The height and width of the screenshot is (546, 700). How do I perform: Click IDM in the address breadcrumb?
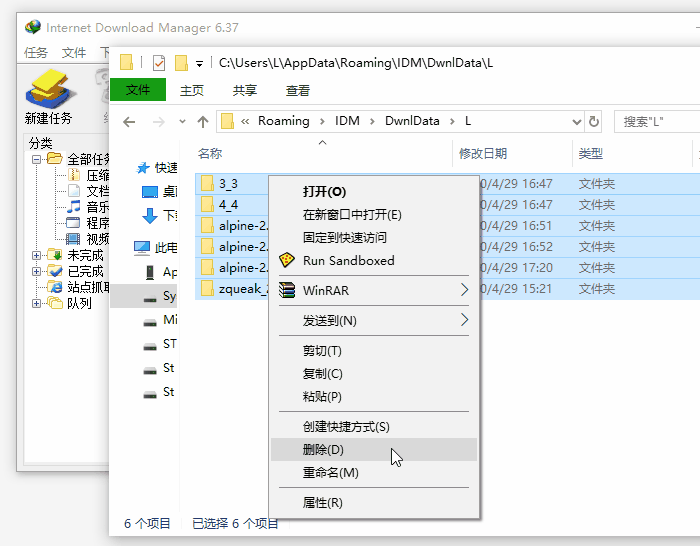pos(347,121)
